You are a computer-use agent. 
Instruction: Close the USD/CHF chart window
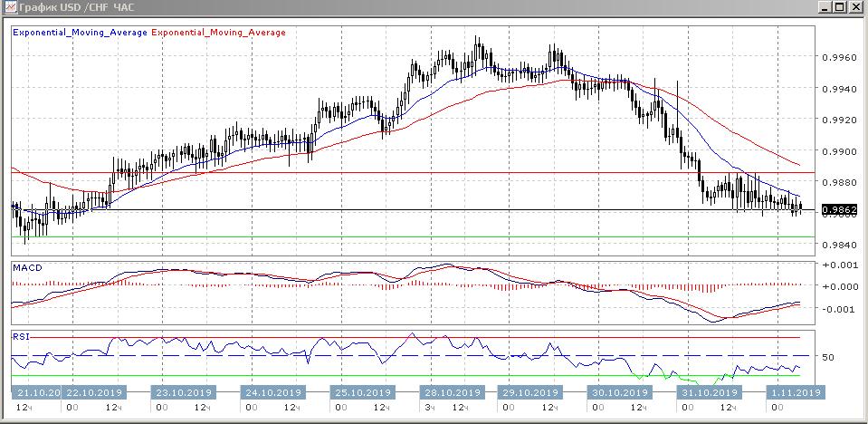tap(855, 8)
